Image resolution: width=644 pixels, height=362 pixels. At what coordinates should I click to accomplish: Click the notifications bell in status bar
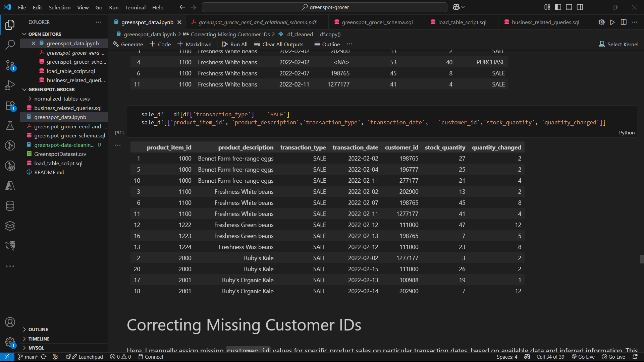coord(635,357)
